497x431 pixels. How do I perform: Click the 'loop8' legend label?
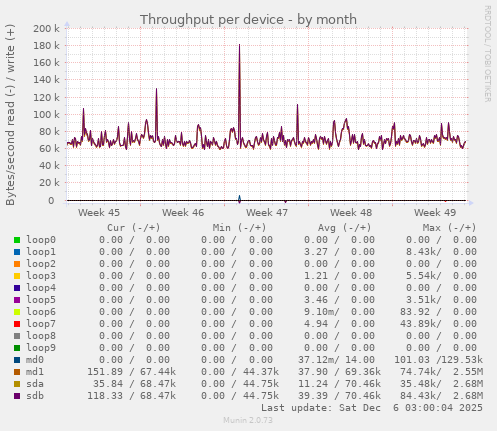click(x=41, y=336)
